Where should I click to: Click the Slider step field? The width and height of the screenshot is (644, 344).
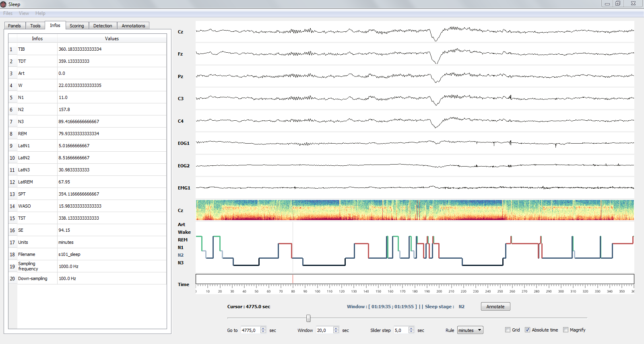[x=401, y=330]
